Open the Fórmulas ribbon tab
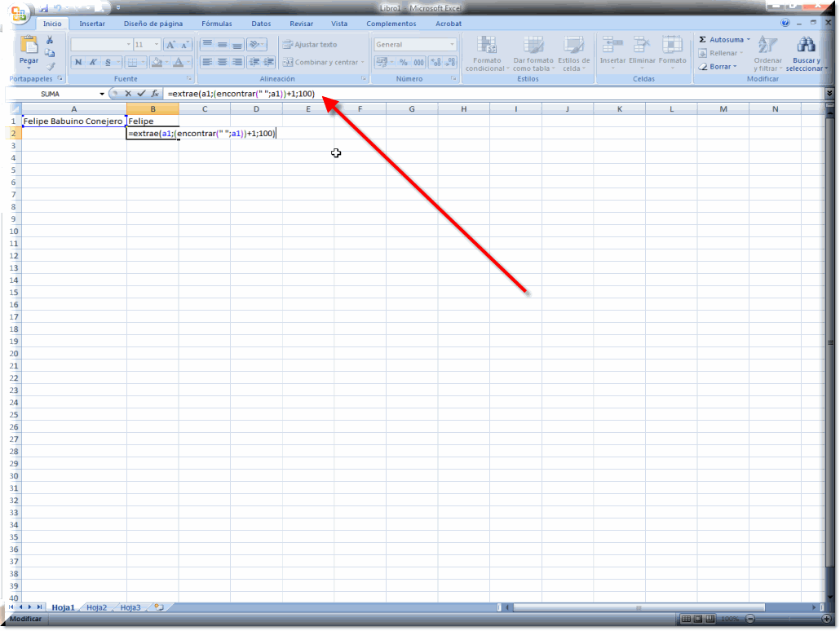840x631 pixels. coord(216,24)
